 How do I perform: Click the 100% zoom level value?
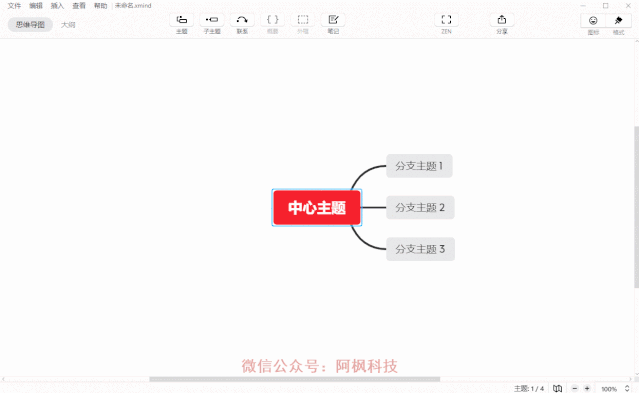tap(609, 389)
